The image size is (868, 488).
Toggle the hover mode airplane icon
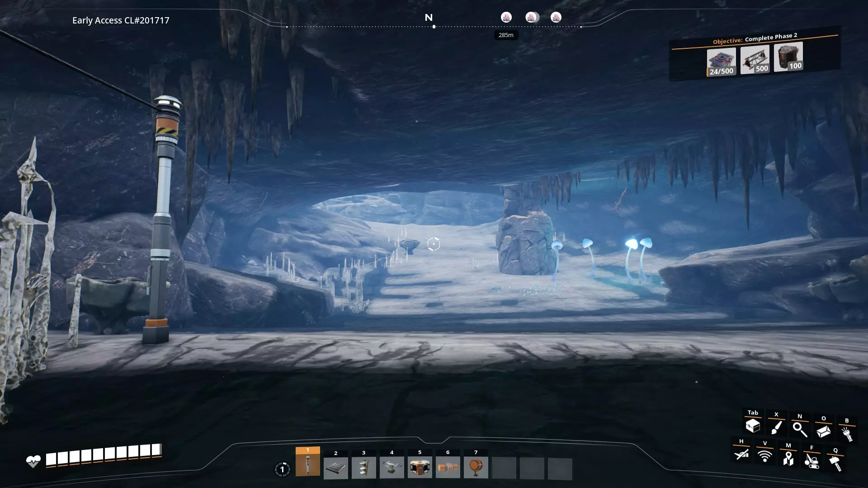coord(741,454)
